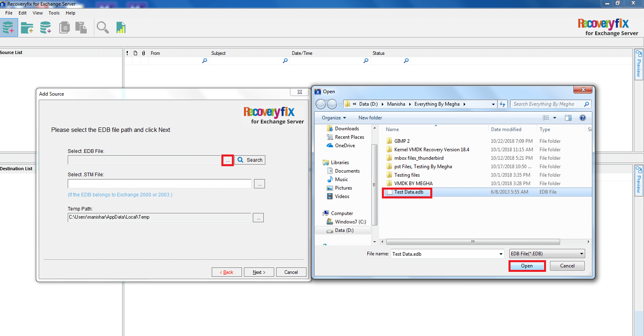This screenshot has width=644, height=336.
Task: Open the View menu
Action: (38, 13)
